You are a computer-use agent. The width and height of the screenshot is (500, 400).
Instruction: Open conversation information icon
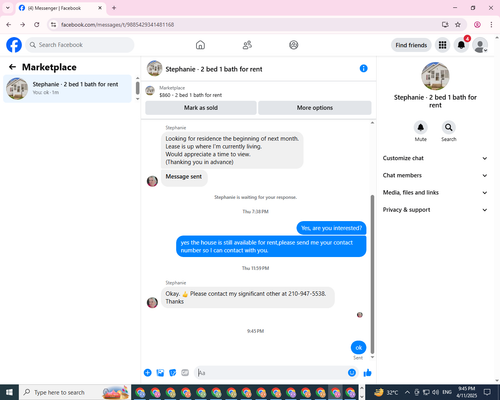(x=364, y=68)
